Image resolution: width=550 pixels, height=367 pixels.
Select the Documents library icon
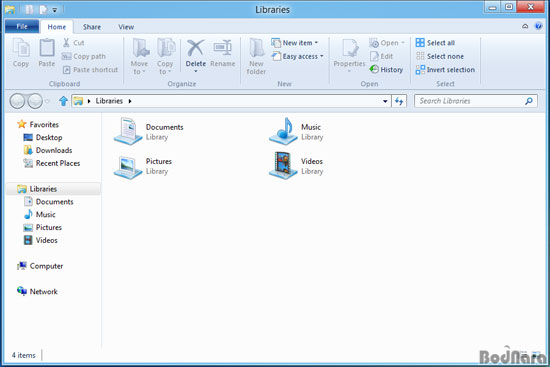pyautogui.click(x=128, y=132)
